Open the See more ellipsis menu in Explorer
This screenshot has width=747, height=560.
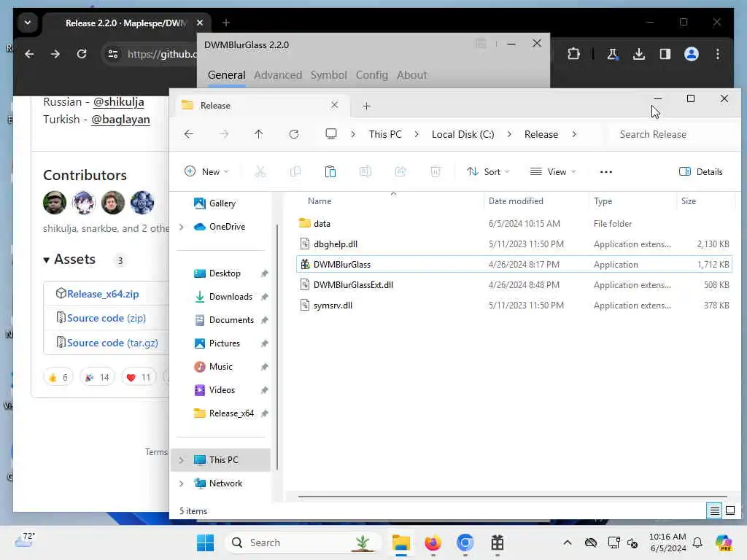click(606, 172)
